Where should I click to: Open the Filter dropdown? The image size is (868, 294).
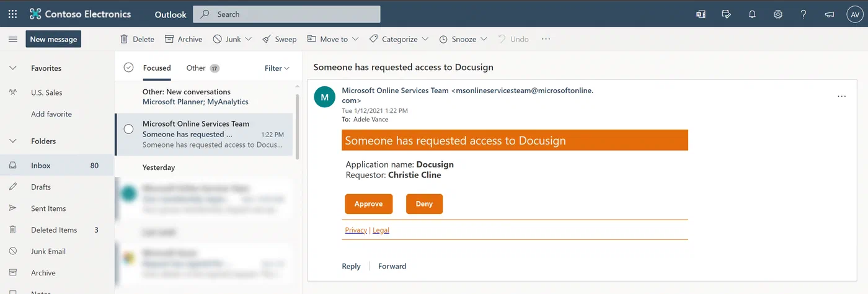pyautogui.click(x=277, y=68)
